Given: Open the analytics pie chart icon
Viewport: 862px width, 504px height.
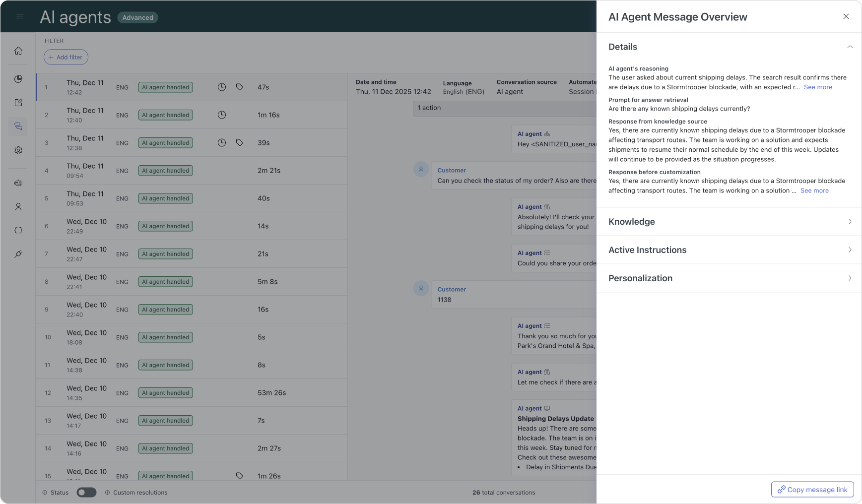Looking at the screenshot, I should tap(18, 79).
